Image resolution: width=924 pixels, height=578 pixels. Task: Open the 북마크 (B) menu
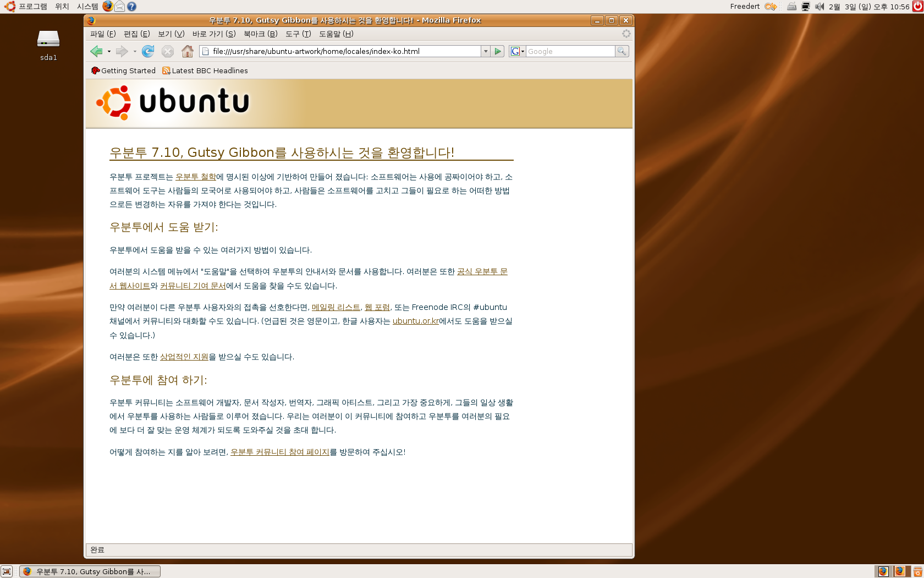261,34
